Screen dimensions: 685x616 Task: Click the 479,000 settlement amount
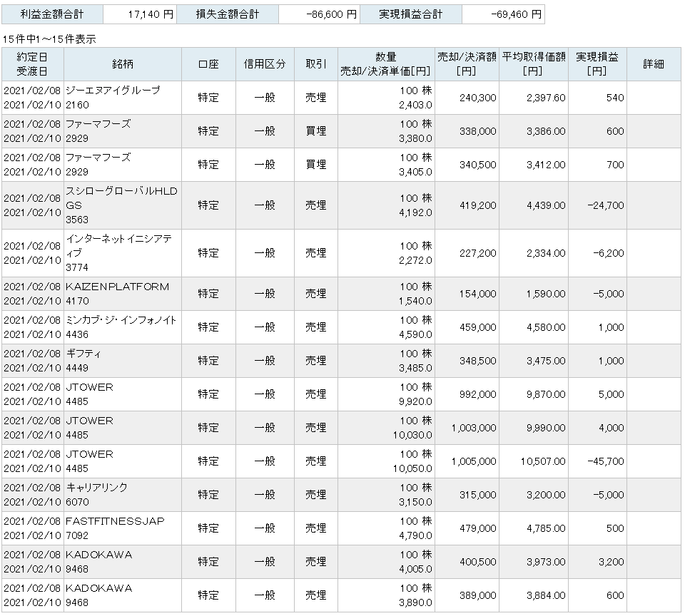[477, 529]
